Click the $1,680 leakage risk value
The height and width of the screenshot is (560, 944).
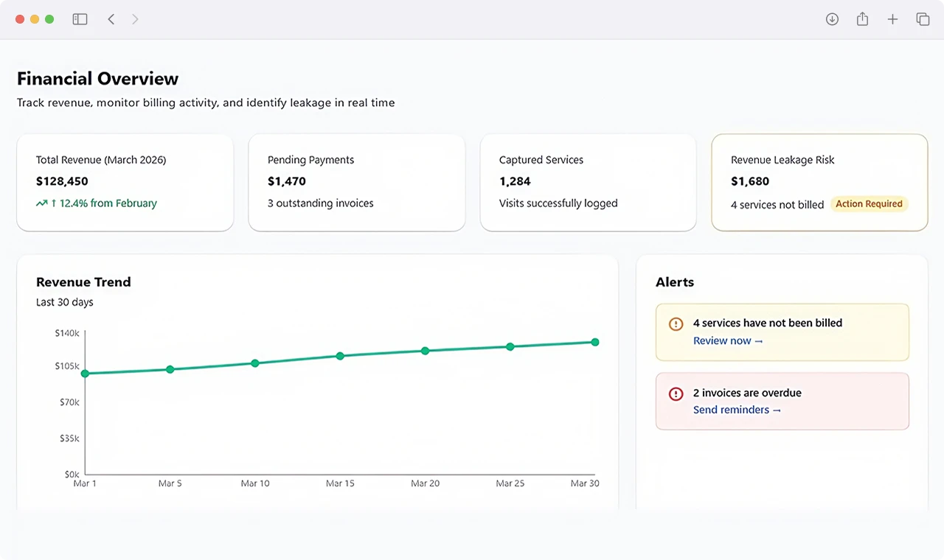click(750, 181)
